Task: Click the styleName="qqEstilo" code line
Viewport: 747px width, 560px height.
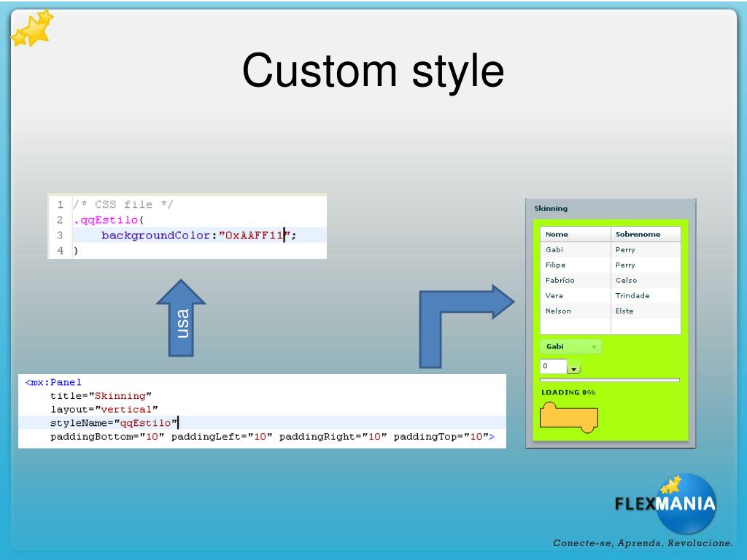Action: [x=115, y=423]
